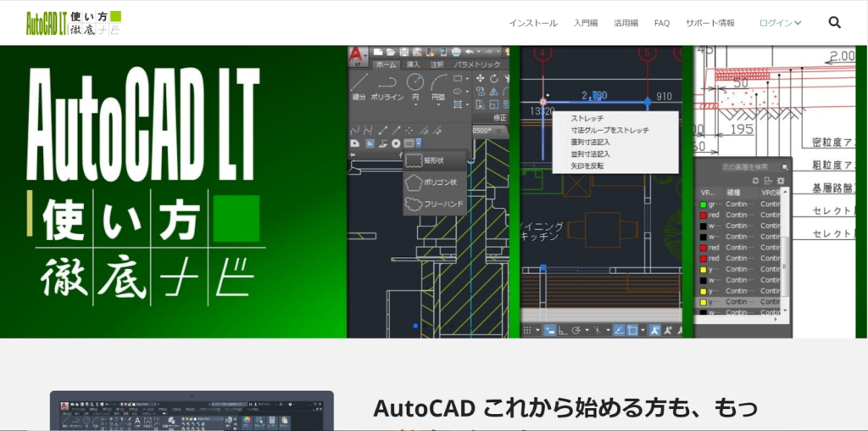The height and width of the screenshot is (431, 868).
Task: Open the サポート情報 navigation link
Action: 710,23
